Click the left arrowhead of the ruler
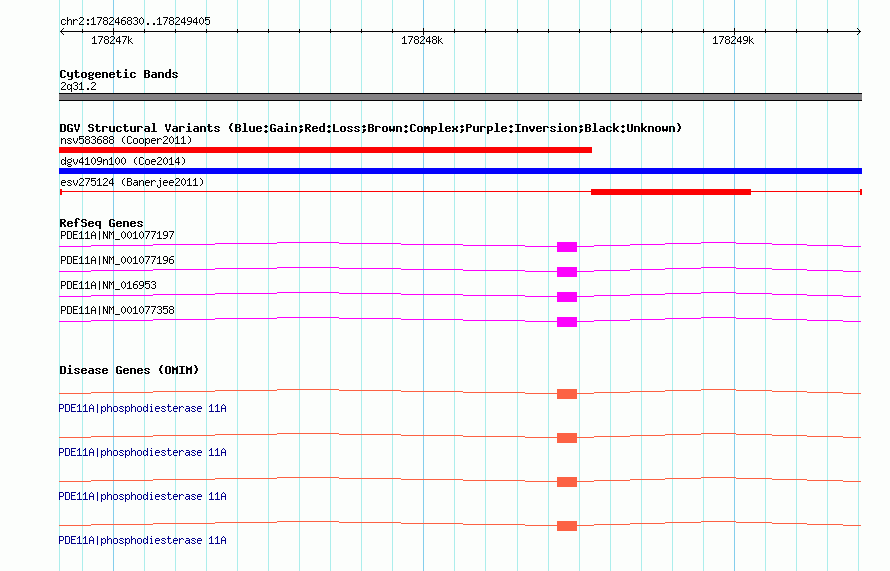Screen dimensions: 890x571 point(62,32)
